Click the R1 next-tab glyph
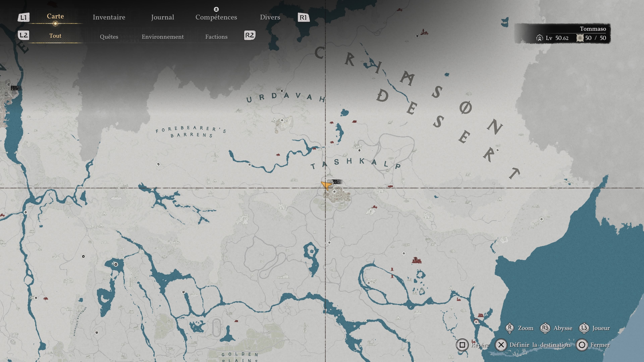The height and width of the screenshot is (362, 644). (x=304, y=17)
